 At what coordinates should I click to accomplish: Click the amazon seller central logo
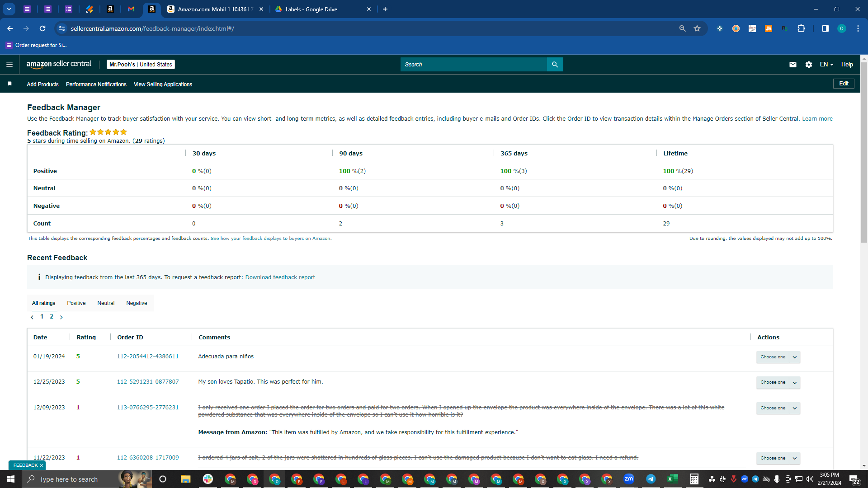coord(59,64)
